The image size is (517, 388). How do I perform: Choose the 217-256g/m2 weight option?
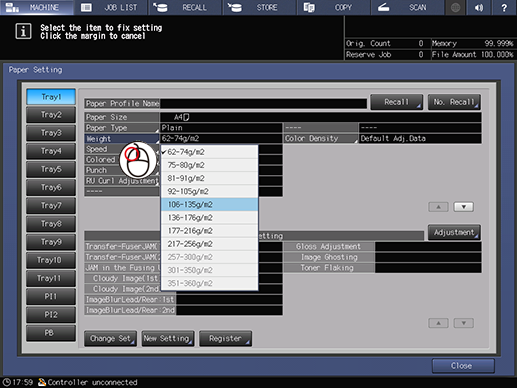pyautogui.click(x=209, y=244)
